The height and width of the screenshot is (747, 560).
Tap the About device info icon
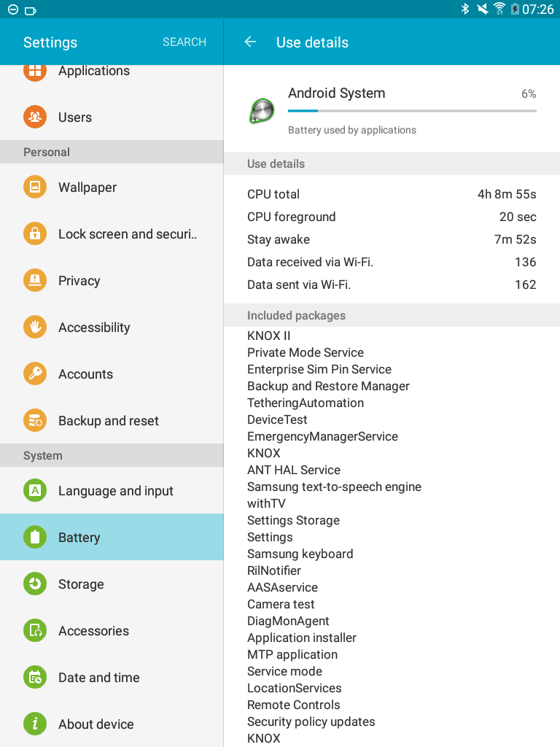(35, 724)
